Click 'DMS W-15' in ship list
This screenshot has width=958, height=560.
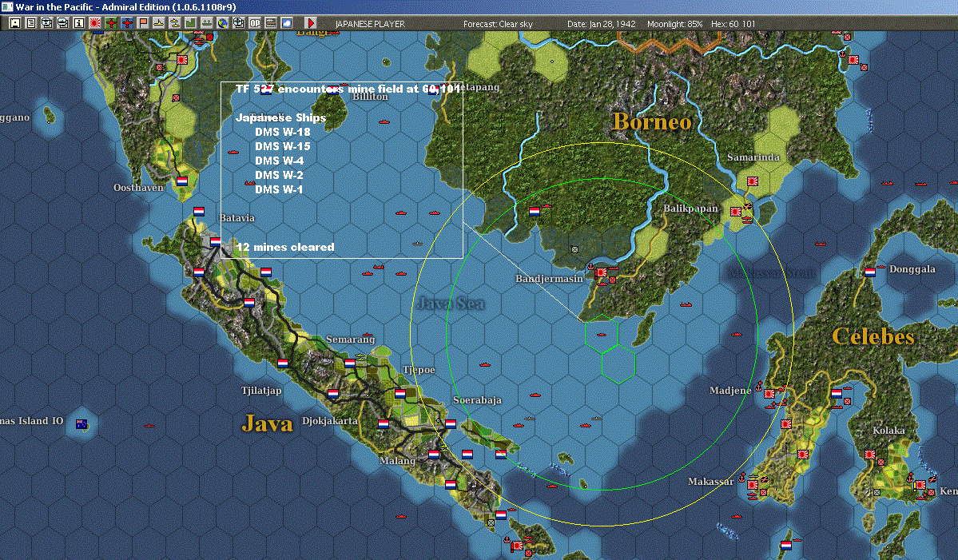282,146
